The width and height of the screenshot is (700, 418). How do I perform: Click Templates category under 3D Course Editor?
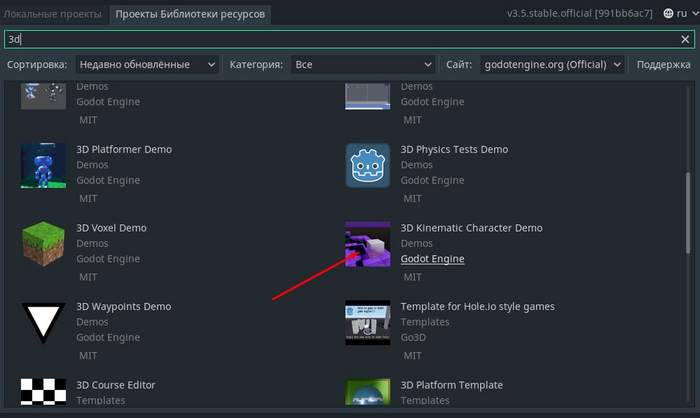pyautogui.click(x=100, y=401)
